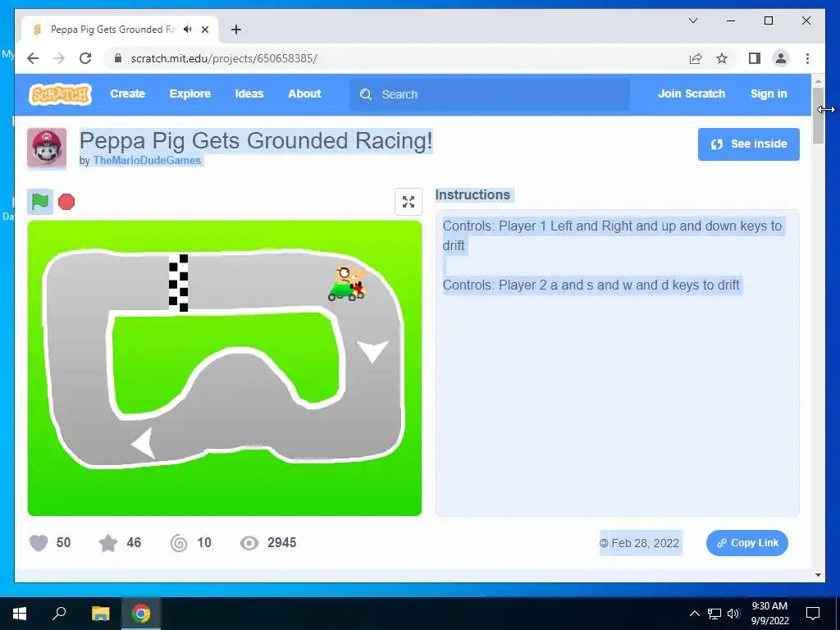840x630 pixels.
Task: Click the search magnifier icon in Scratch navbar
Action: pyautogui.click(x=366, y=95)
